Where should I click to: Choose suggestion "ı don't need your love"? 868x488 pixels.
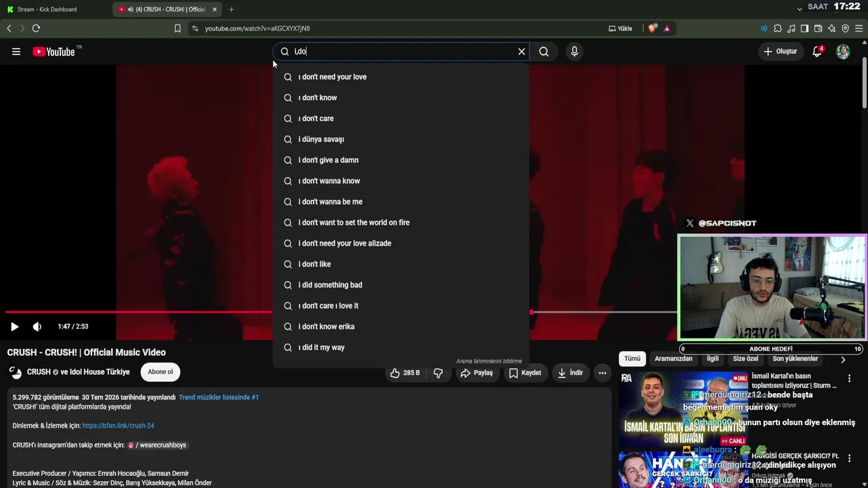[x=401, y=77]
